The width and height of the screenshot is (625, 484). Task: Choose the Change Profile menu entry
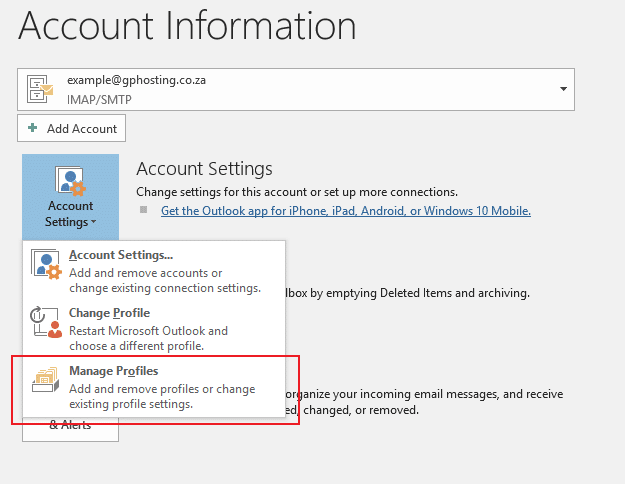point(154,329)
